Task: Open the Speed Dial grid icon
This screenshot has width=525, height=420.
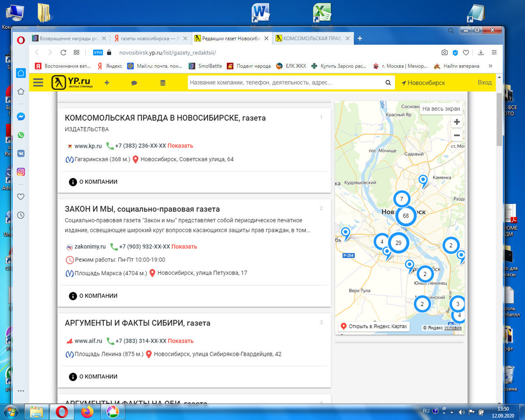Action: tap(77, 52)
